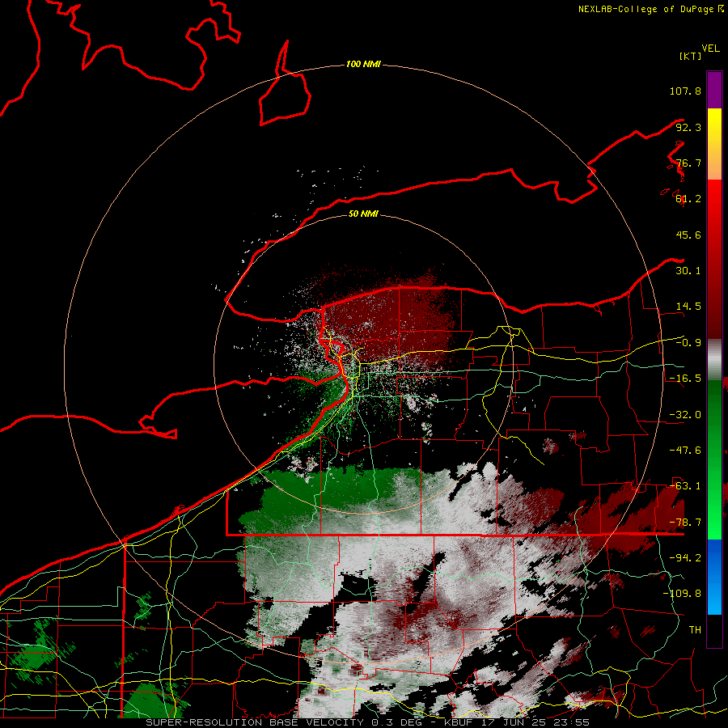Select the -63.1 scale value

click(x=685, y=486)
